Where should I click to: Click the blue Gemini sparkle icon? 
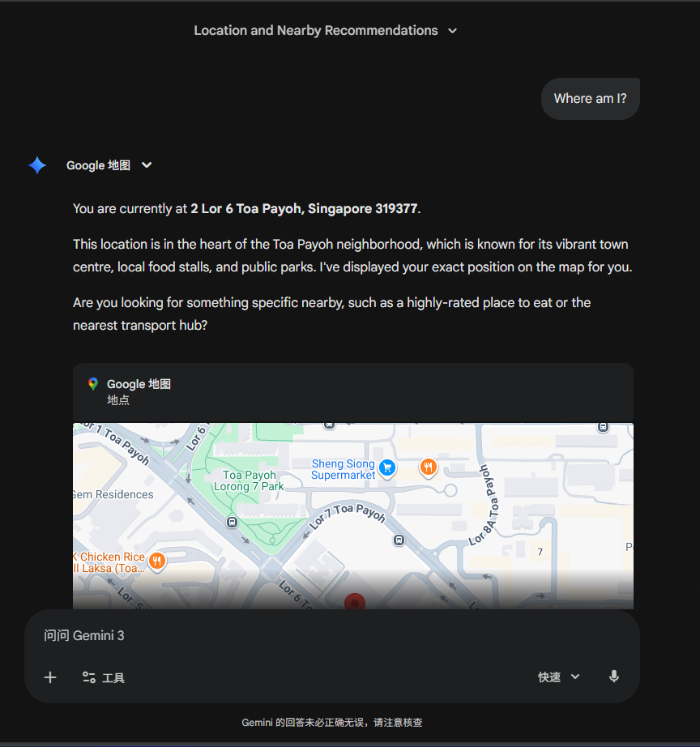tap(37, 165)
